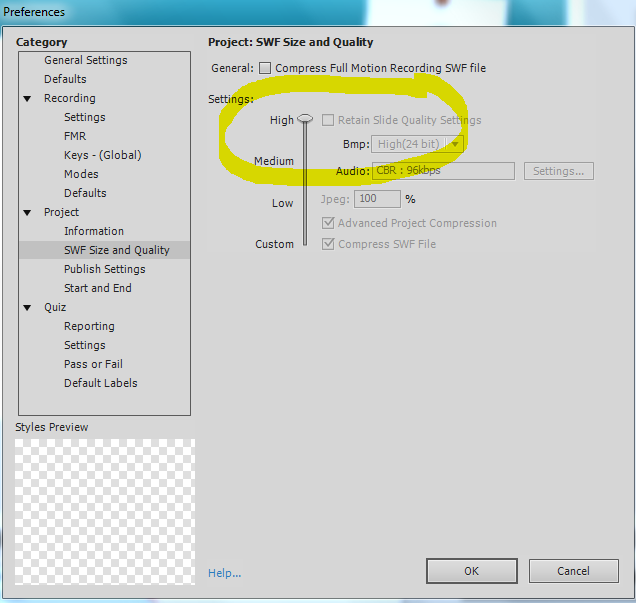
Task: Collapse the Recording category triangle
Action: pyautogui.click(x=27, y=99)
